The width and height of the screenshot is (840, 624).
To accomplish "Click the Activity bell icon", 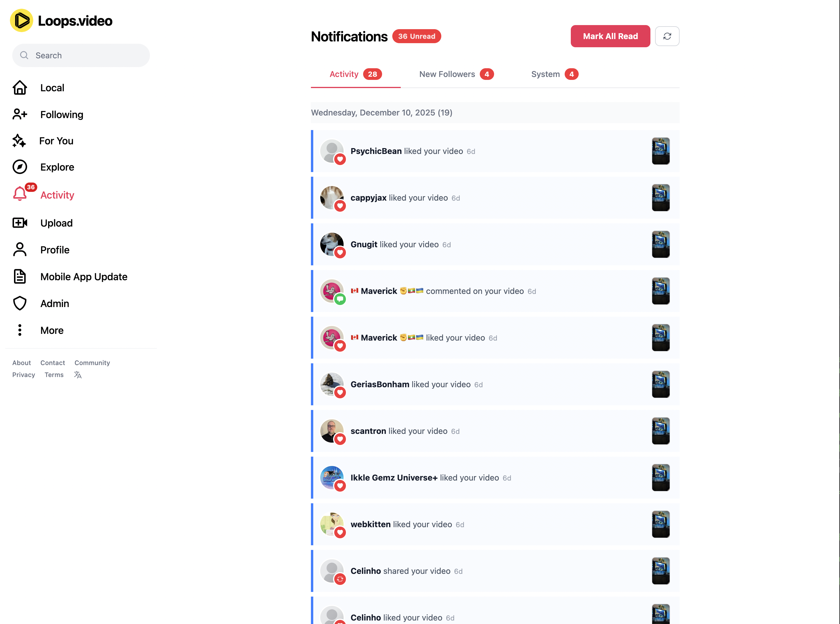I will pos(20,194).
